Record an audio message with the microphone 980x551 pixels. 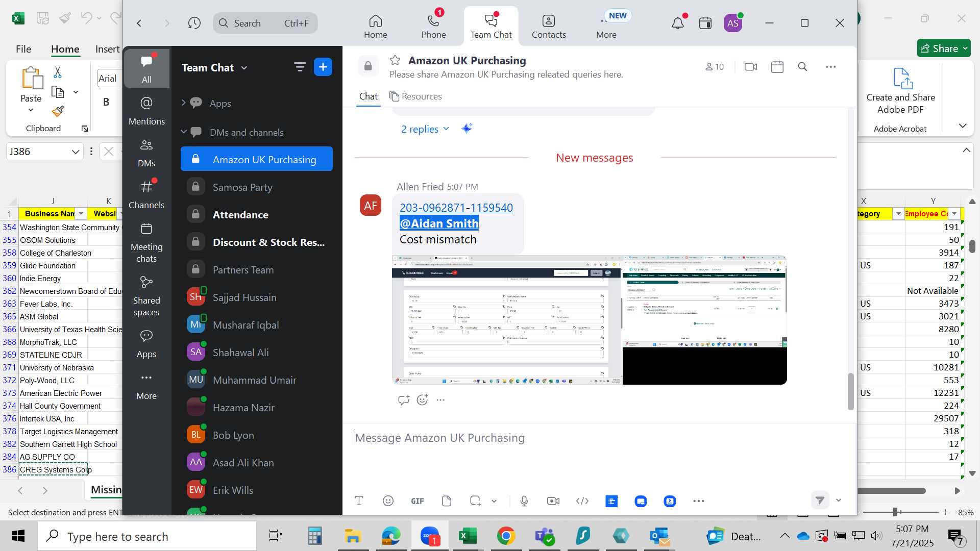[x=524, y=501]
